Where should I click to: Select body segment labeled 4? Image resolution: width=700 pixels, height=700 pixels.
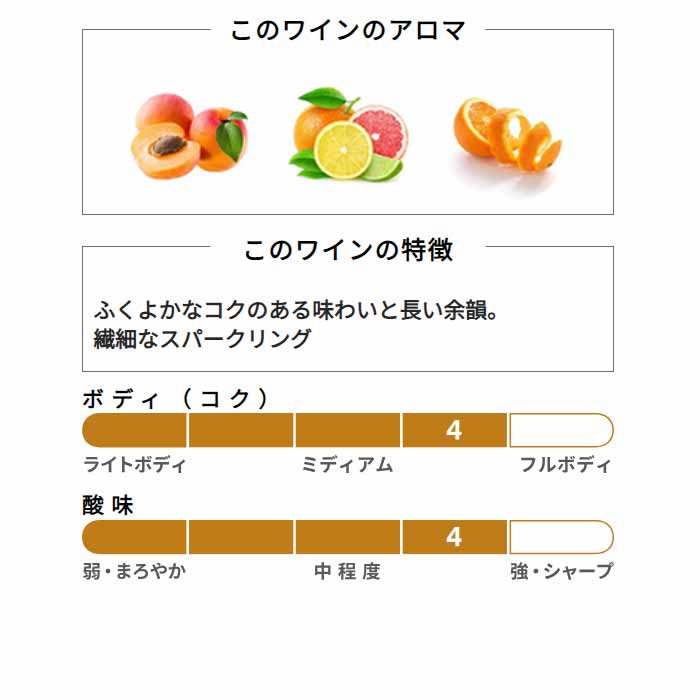coord(454,430)
